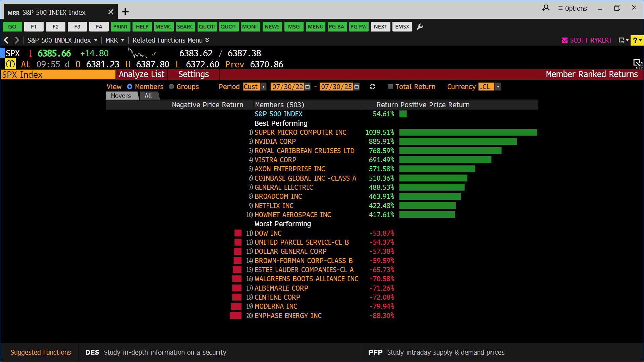Click the Return column header
This screenshot has width=644, height=362.
pyautogui.click(x=387, y=105)
